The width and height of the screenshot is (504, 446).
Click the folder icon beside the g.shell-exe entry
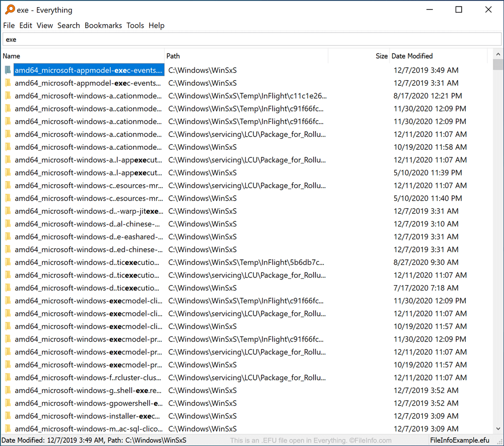coord(7,390)
